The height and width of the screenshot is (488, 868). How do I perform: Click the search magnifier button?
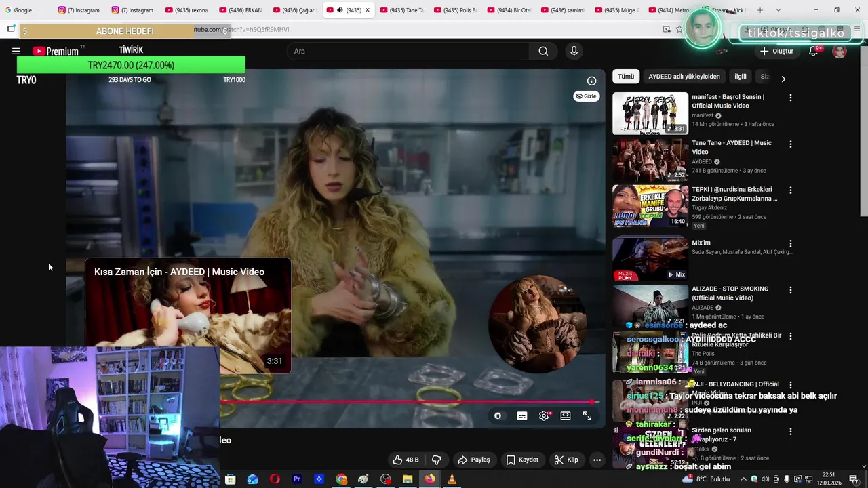543,52
